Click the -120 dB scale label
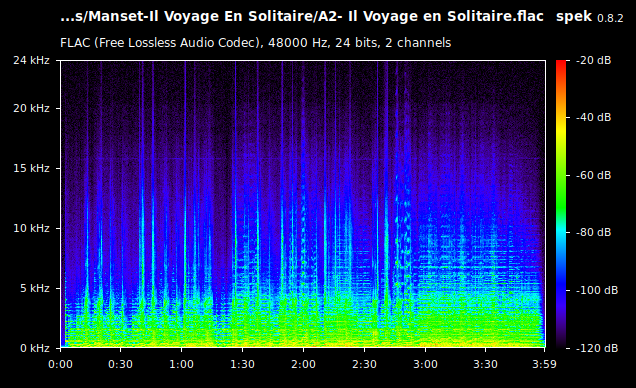The height and width of the screenshot is (388, 636). point(597,348)
